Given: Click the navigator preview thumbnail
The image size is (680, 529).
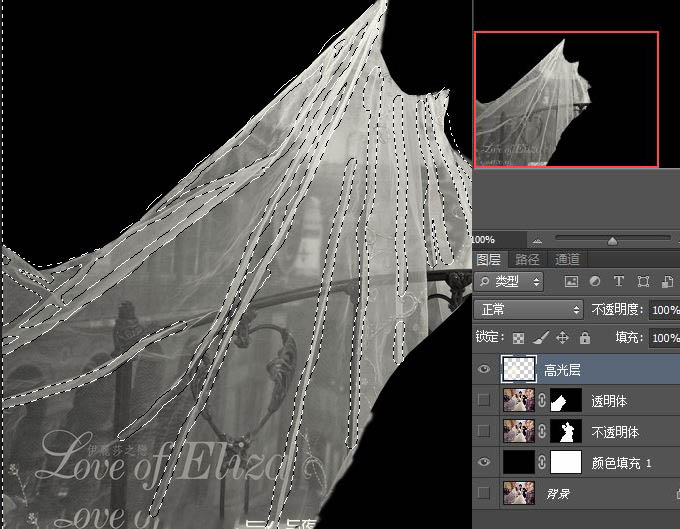Looking at the screenshot, I should [567, 99].
